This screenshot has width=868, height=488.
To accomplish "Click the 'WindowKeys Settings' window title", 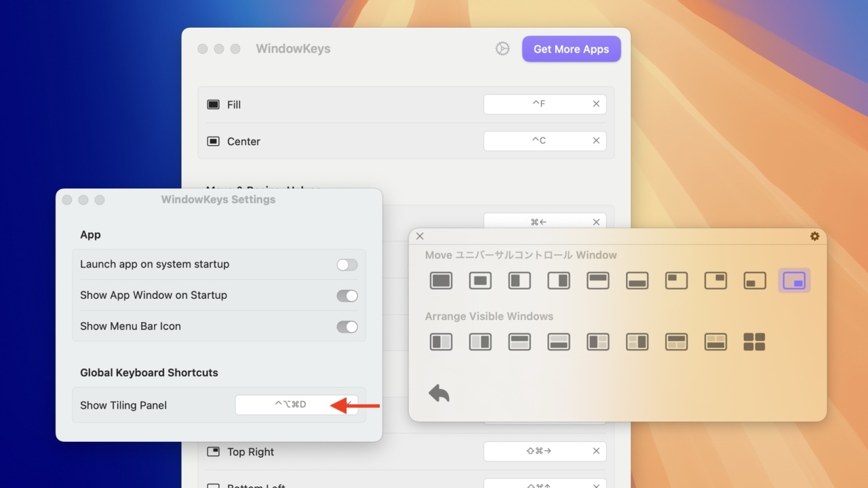I will click(x=218, y=199).
